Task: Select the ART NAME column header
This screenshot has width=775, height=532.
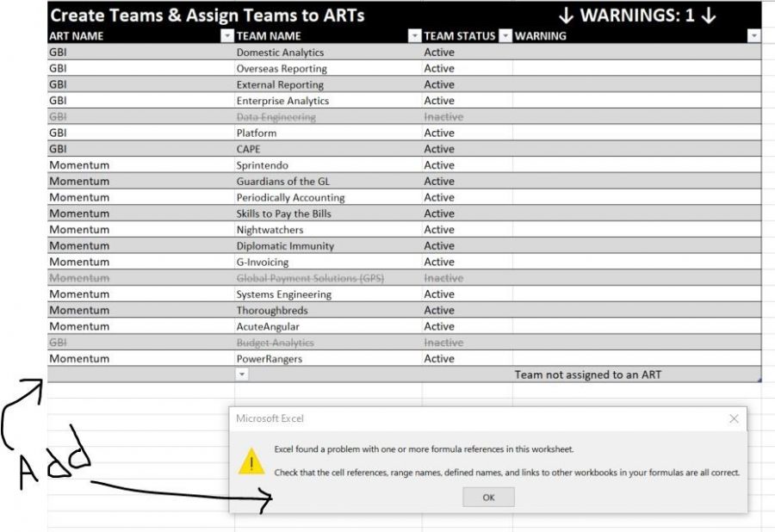Action: [76, 36]
